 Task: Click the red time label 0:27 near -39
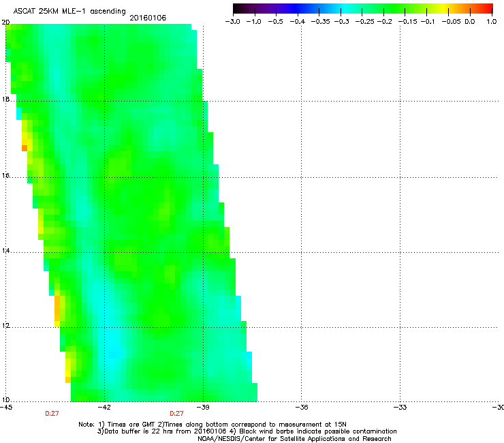coord(177,414)
